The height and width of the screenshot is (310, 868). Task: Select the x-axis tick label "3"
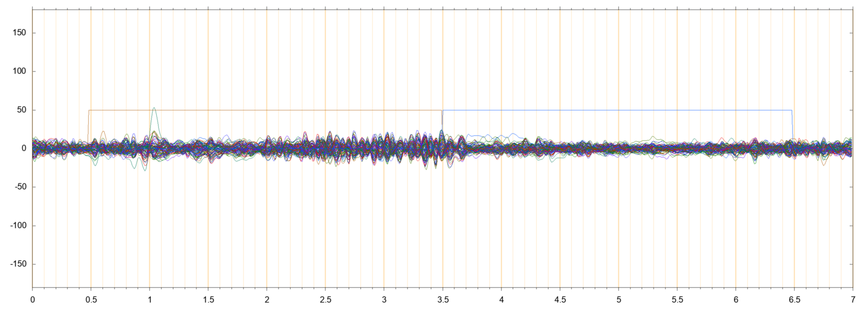384,298
